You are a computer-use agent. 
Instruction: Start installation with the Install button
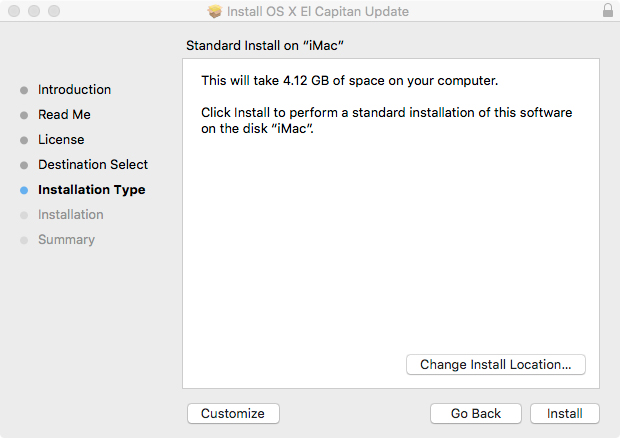pyautogui.click(x=565, y=413)
